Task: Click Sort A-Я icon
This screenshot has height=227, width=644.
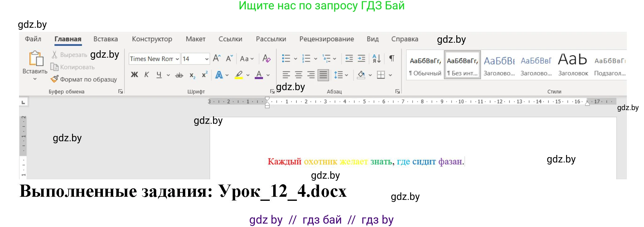Action: click(x=376, y=58)
